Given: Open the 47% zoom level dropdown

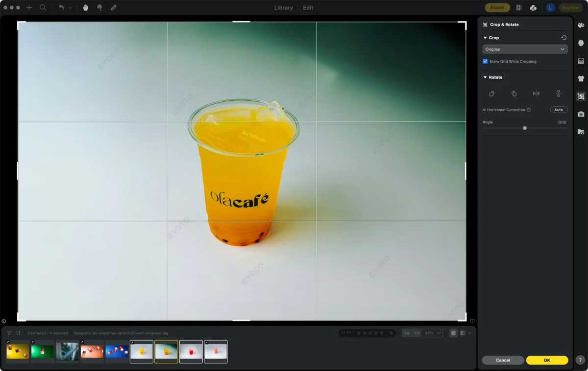Looking at the screenshot, I should pyautogui.click(x=433, y=333).
